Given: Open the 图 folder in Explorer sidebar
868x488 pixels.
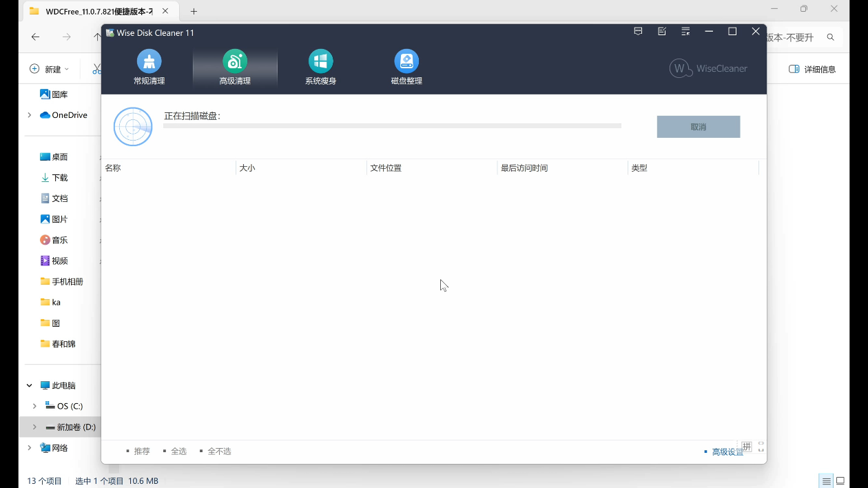Looking at the screenshot, I should (50, 323).
